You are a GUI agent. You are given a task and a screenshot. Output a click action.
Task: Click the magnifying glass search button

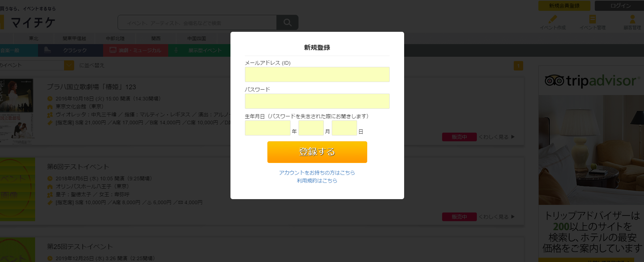(x=287, y=22)
